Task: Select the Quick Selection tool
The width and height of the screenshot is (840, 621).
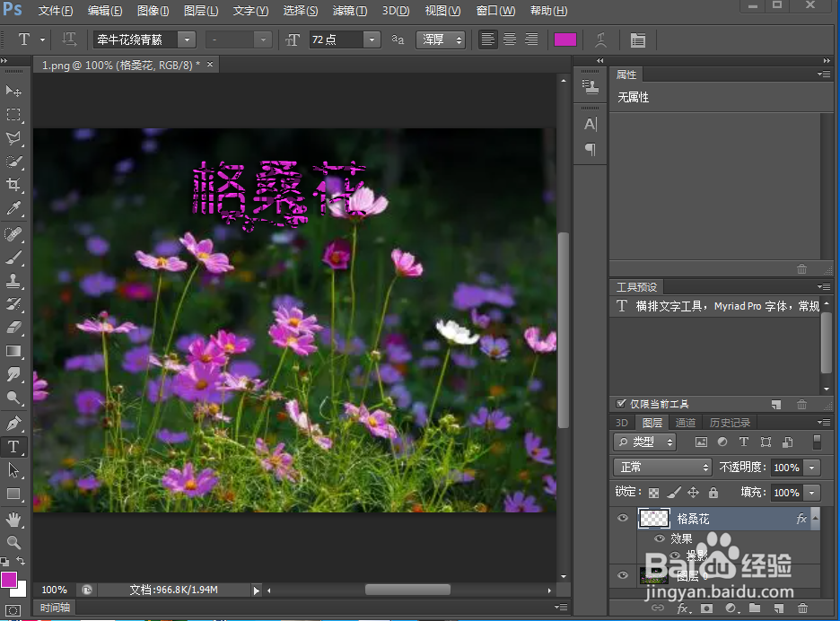Action: pyautogui.click(x=13, y=162)
